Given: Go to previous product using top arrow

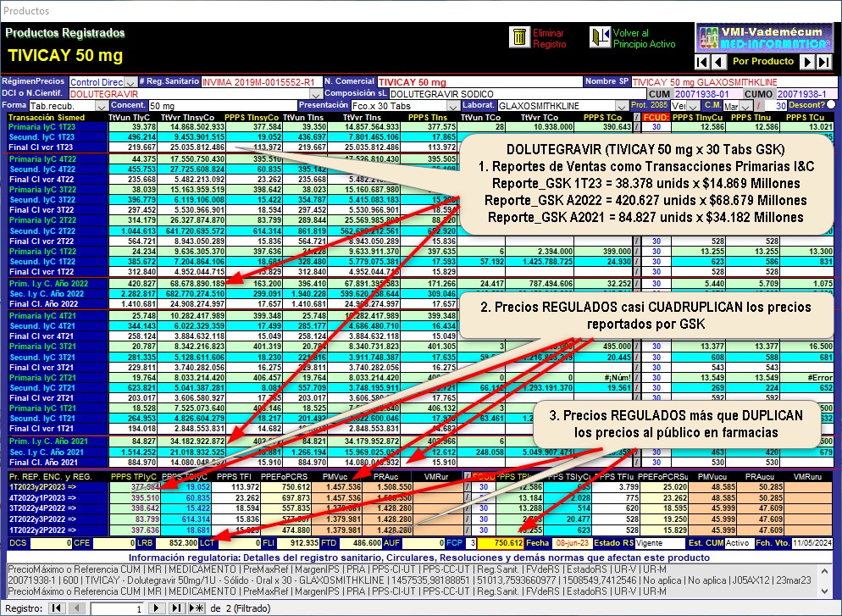Looking at the screenshot, I should click(718, 62).
